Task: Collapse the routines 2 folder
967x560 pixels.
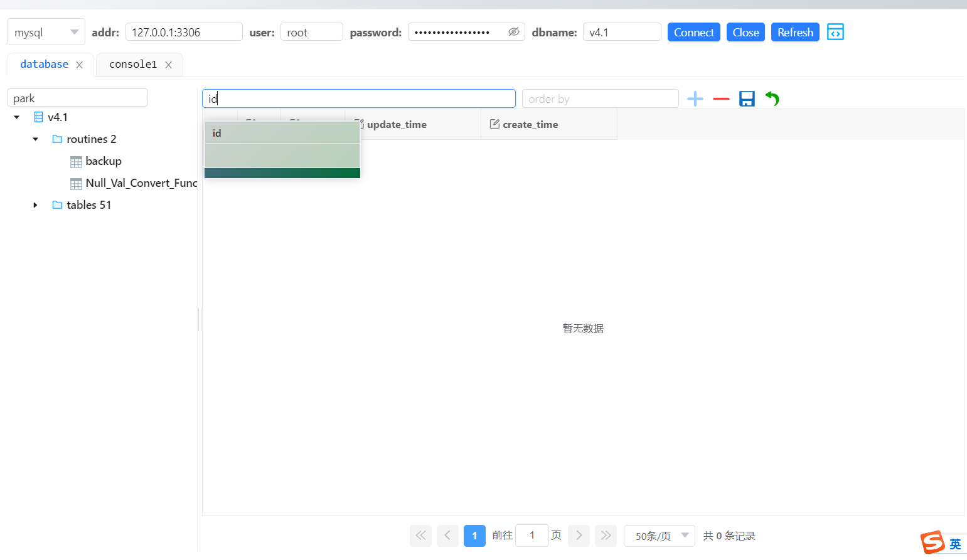Action: tap(36, 139)
